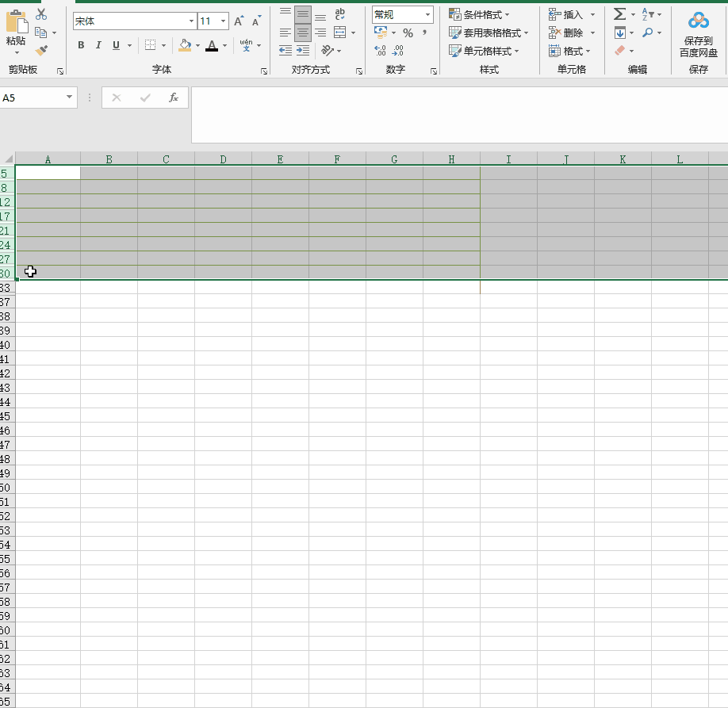Open text orientation tool
728x708 pixels.
click(328, 50)
